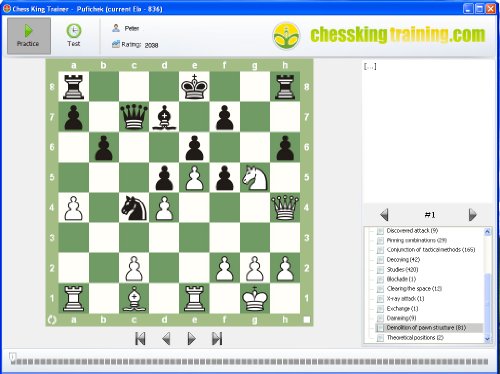Go to previous exercise arrow
Image resolution: width=500 pixels, height=374 pixels.
click(384, 215)
